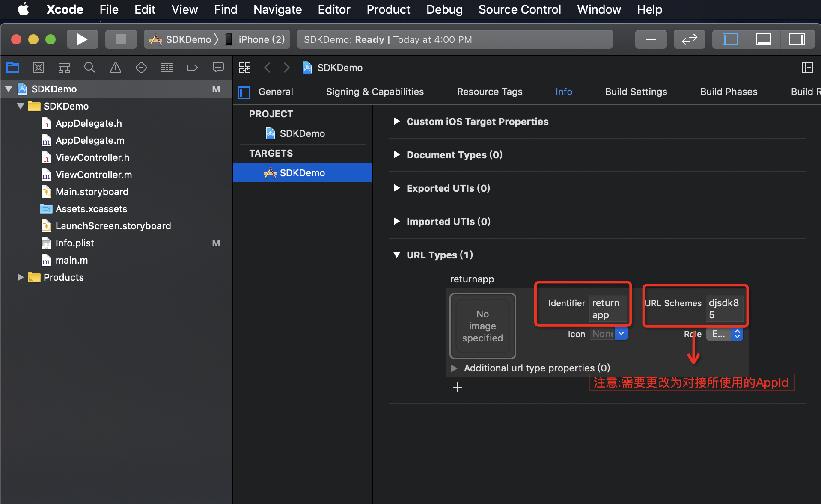Open the Issue navigator
This screenshot has width=821, height=504.
click(116, 67)
